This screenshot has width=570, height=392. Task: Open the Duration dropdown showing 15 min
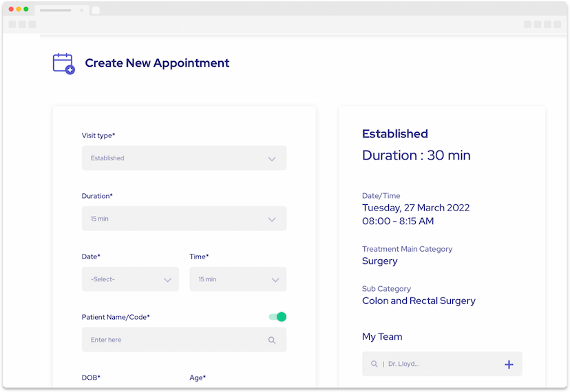click(x=184, y=219)
